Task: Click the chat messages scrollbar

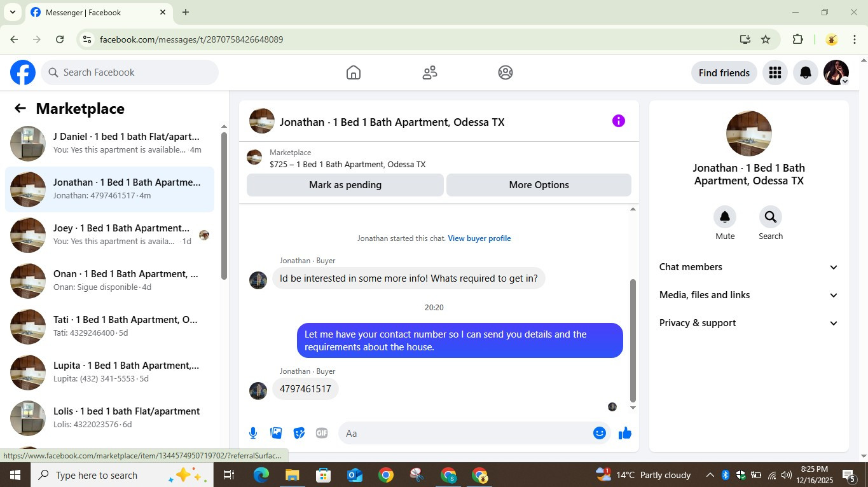Action: pos(633,340)
